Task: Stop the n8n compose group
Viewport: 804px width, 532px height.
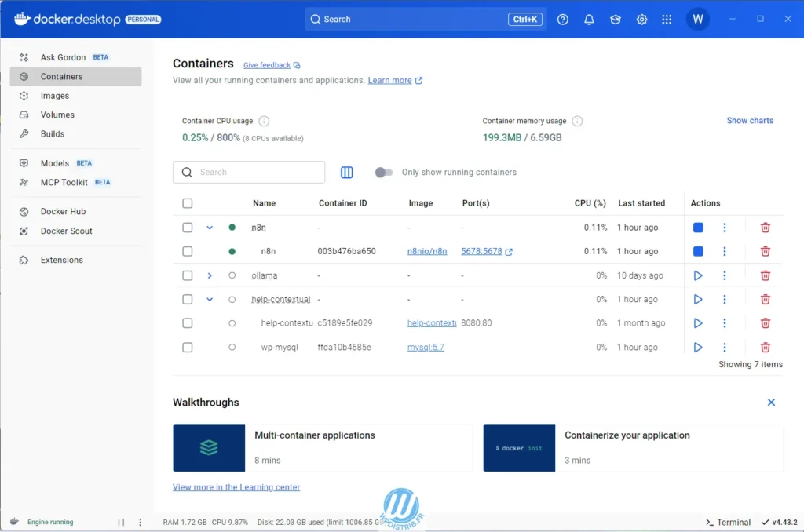Action: click(x=698, y=228)
